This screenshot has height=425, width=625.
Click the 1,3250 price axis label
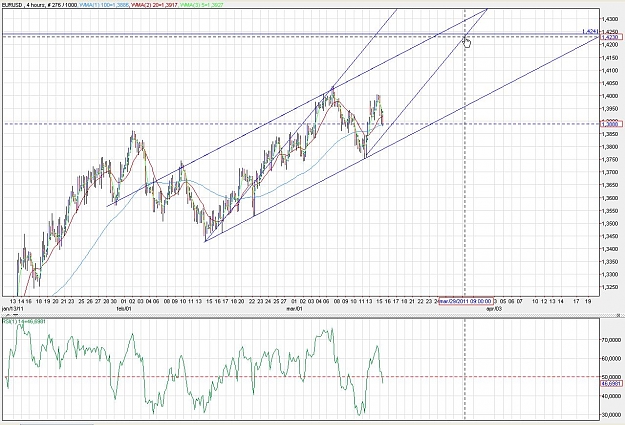point(610,287)
